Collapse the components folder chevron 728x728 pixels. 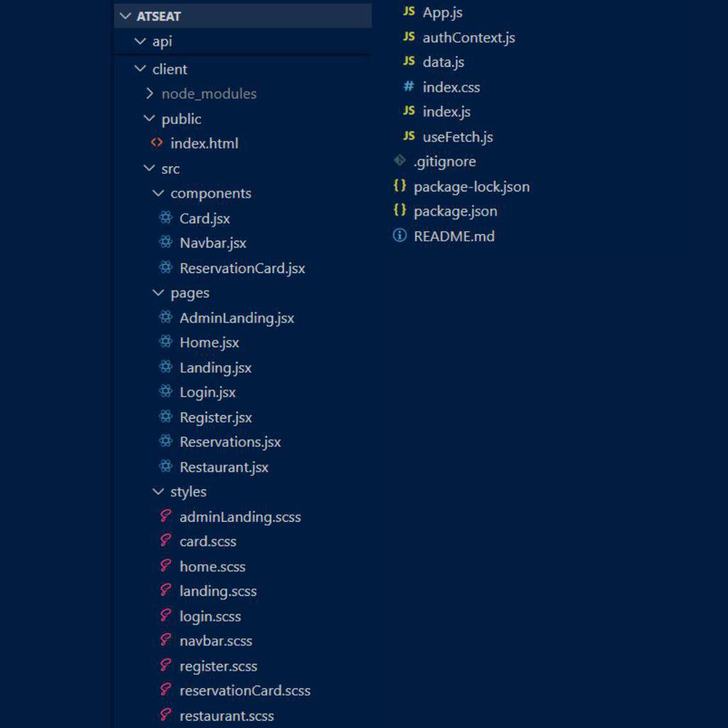click(159, 193)
